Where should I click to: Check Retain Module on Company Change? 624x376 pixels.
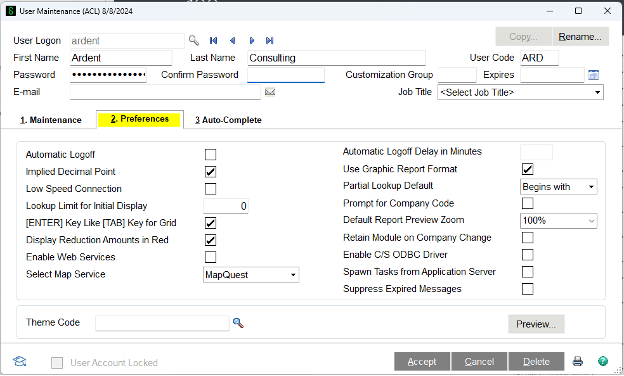click(527, 238)
